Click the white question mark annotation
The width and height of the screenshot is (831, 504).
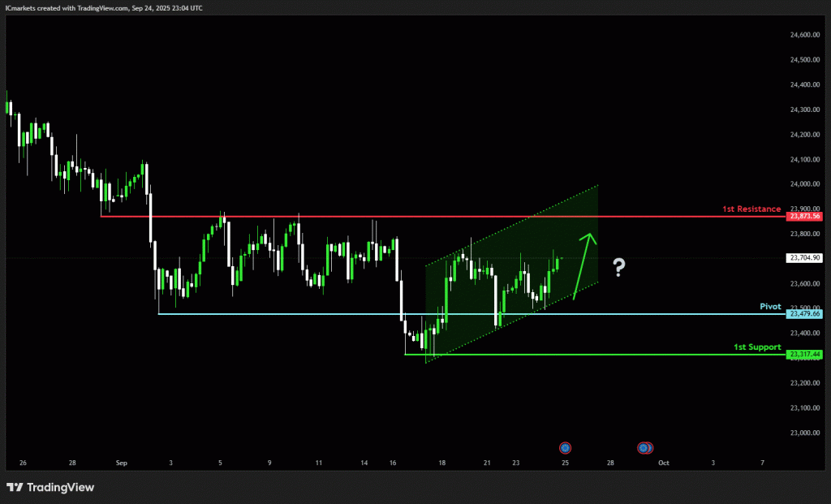(x=618, y=266)
